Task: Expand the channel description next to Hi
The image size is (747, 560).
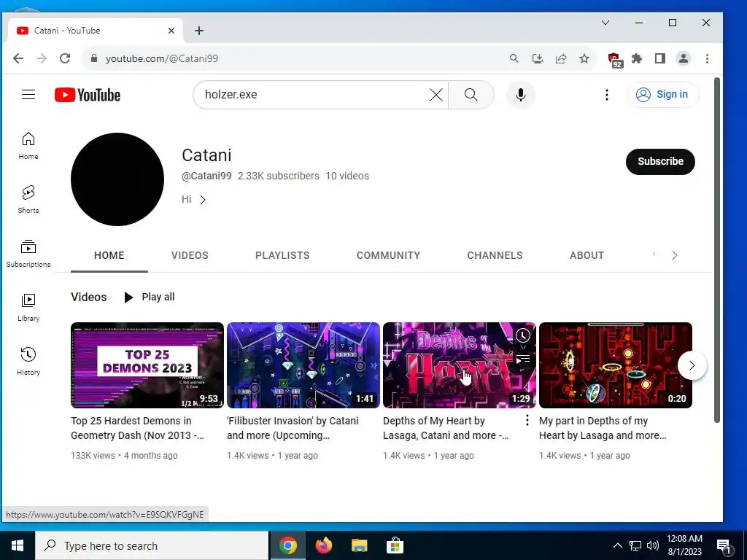Action: pos(203,200)
